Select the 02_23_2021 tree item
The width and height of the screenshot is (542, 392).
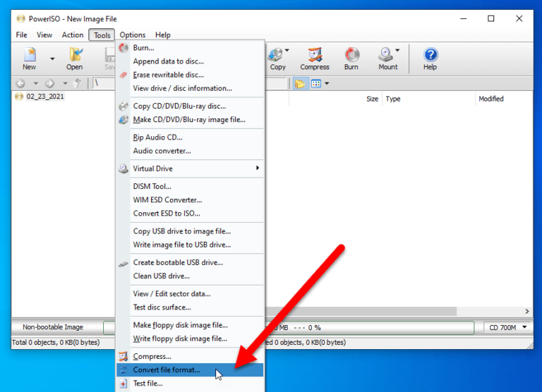coord(45,97)
